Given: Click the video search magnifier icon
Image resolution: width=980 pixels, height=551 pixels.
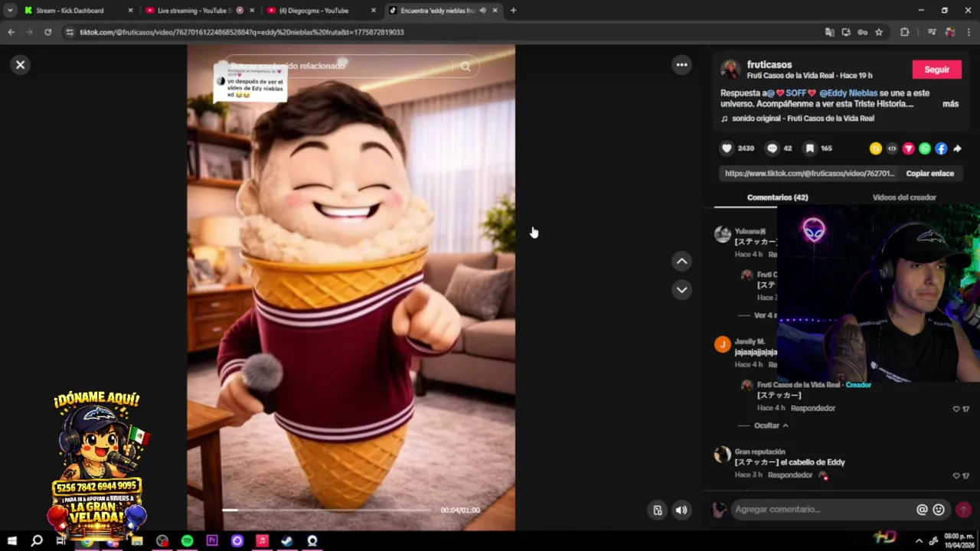Looking at the screenshot, I should tap(465, 67).
